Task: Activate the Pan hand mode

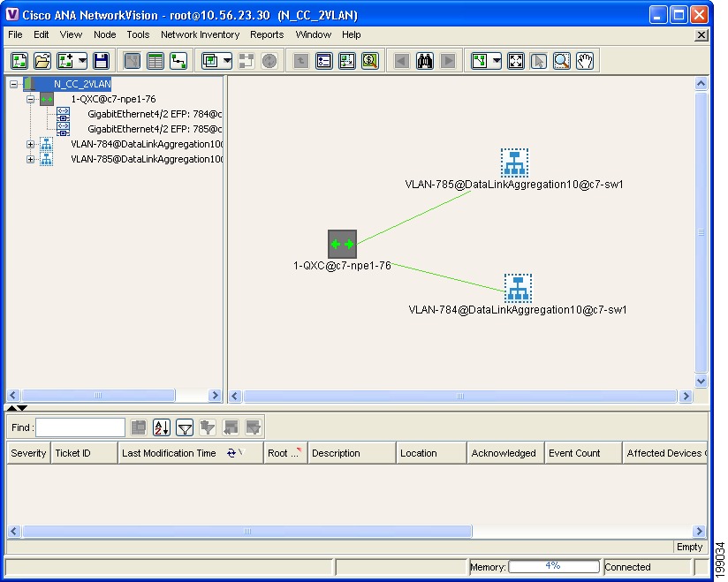Action: pyautogui.click(x=585, y=61)
